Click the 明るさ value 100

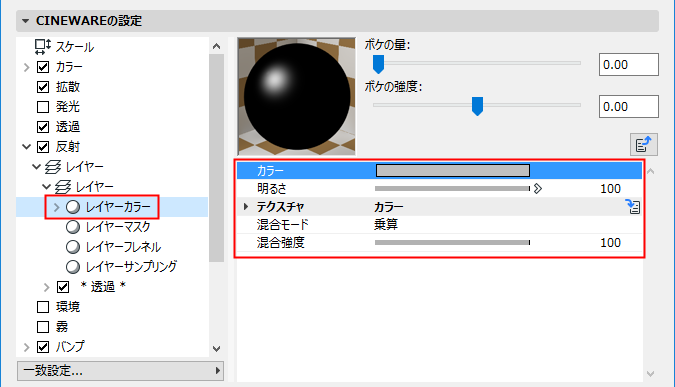click(610, 189)
